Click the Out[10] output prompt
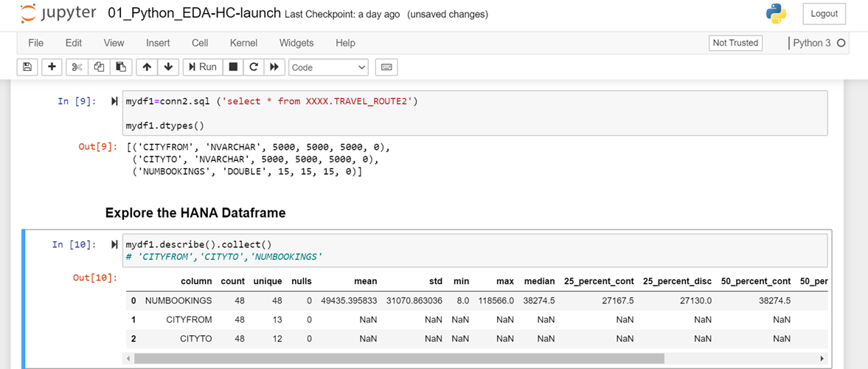868x369 pixels. [96, 277]
